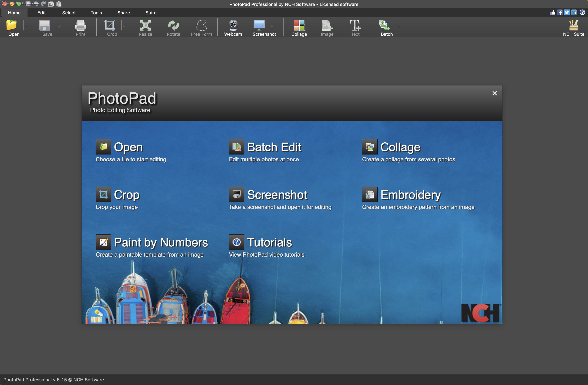Expand the Save button dropdown arrow
The width and height of the screenshot is (588, 385).
tap(59, 27)
